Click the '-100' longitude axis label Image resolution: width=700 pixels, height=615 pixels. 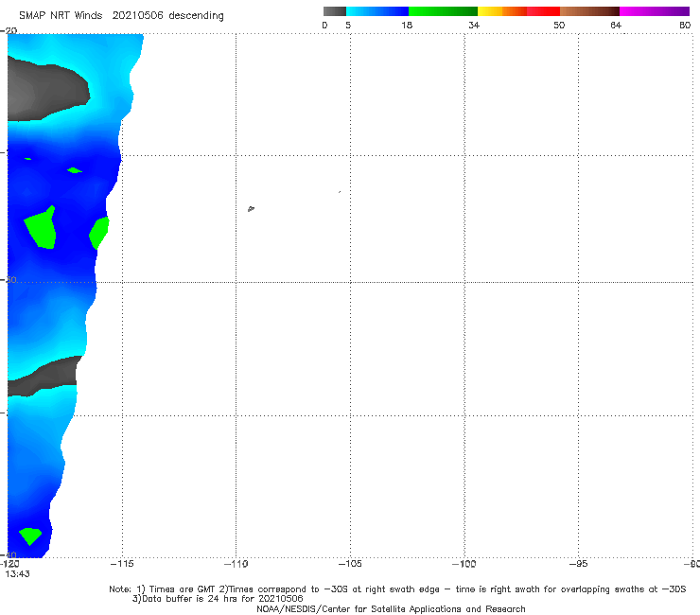[464, 564]
